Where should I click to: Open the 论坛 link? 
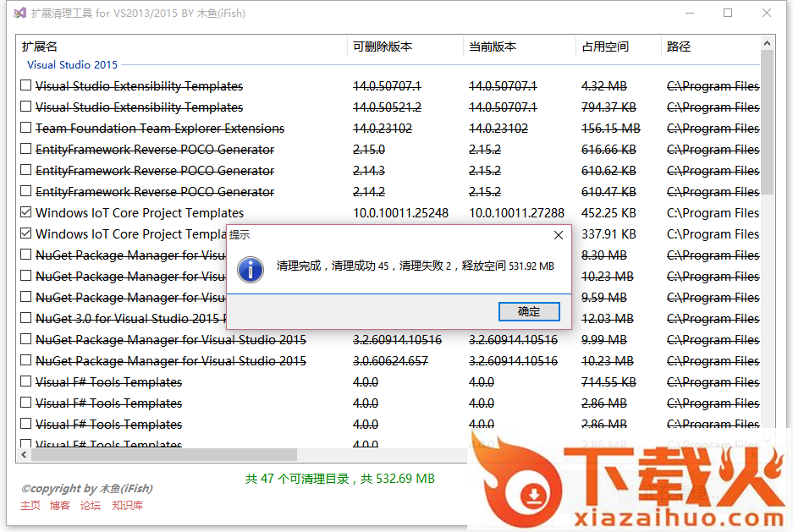(91, 505)
